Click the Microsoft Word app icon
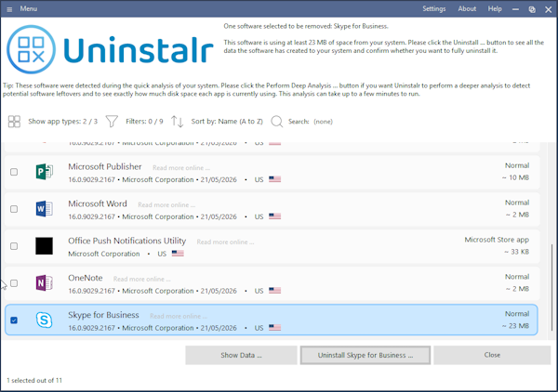 point(45,209)
